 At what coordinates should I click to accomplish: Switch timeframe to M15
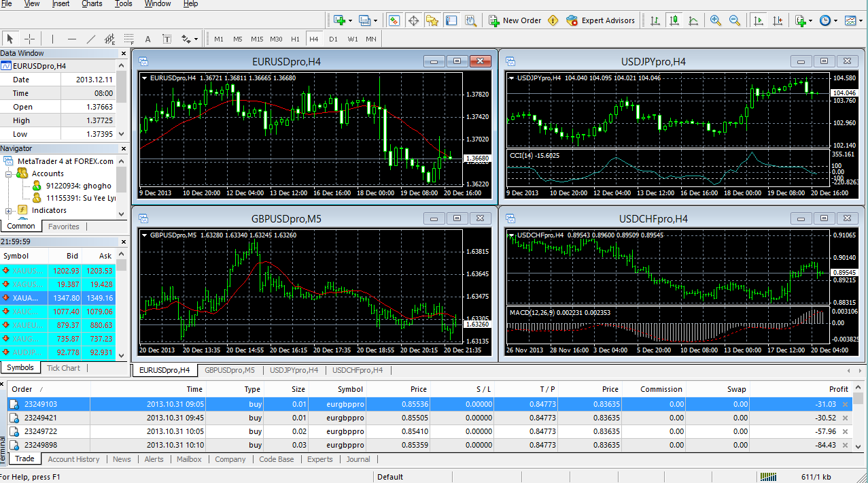tap(257, 39)
